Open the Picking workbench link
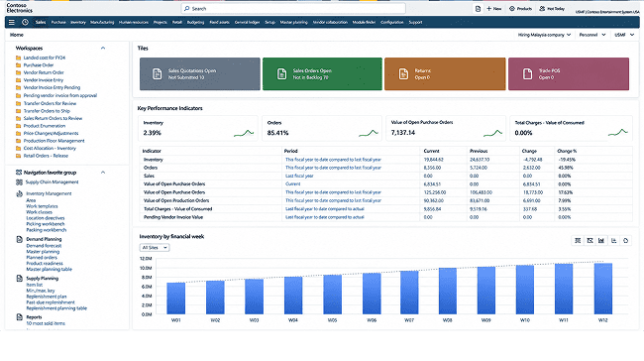The width and height of the screenshot is (644, 361). pyautogui.click(x=46, y=224)
